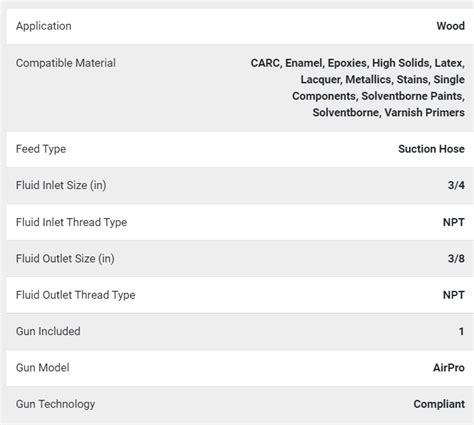Select the AirPro gun model value

point(449,368)
